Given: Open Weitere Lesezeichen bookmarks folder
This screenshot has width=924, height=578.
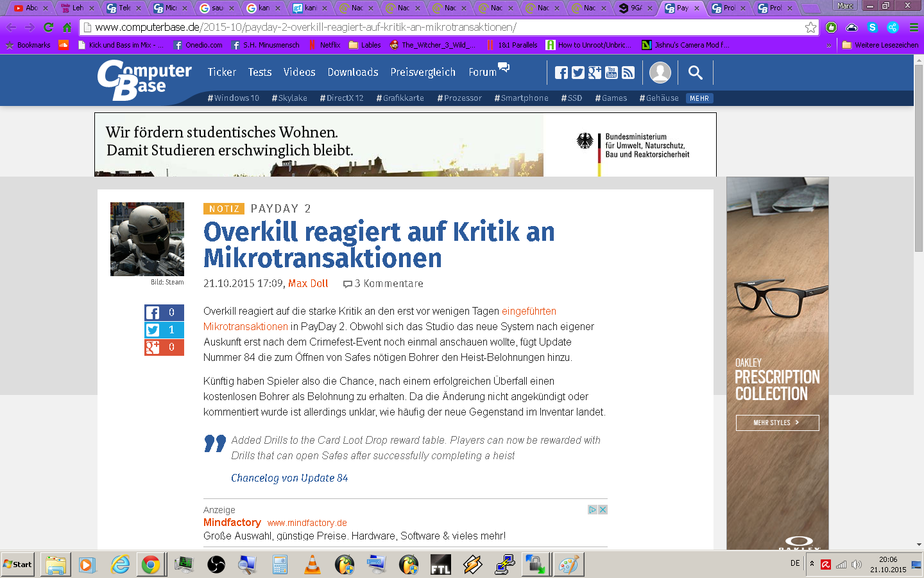Looking at the screenshot, I should point(880,45).
